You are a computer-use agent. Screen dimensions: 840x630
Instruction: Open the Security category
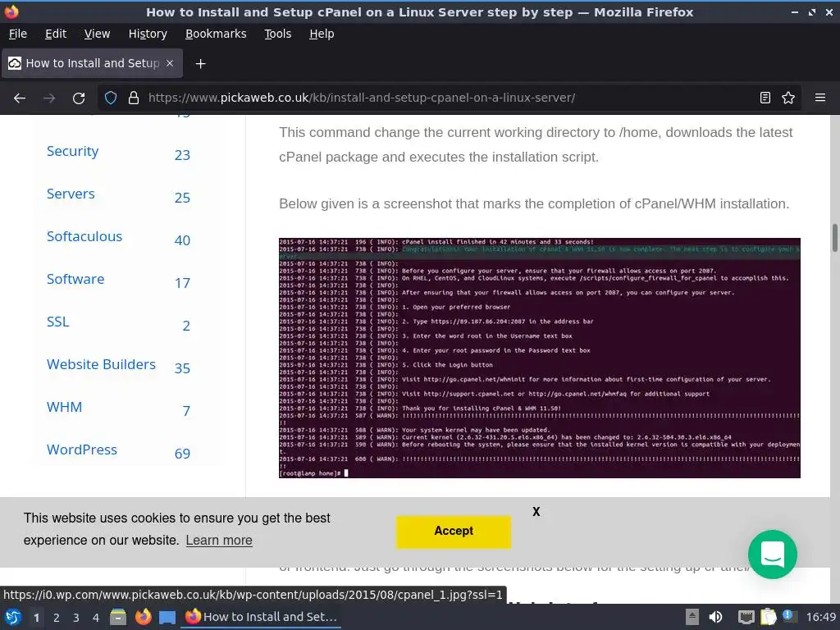pyautogui.click(x=72, y=151)
